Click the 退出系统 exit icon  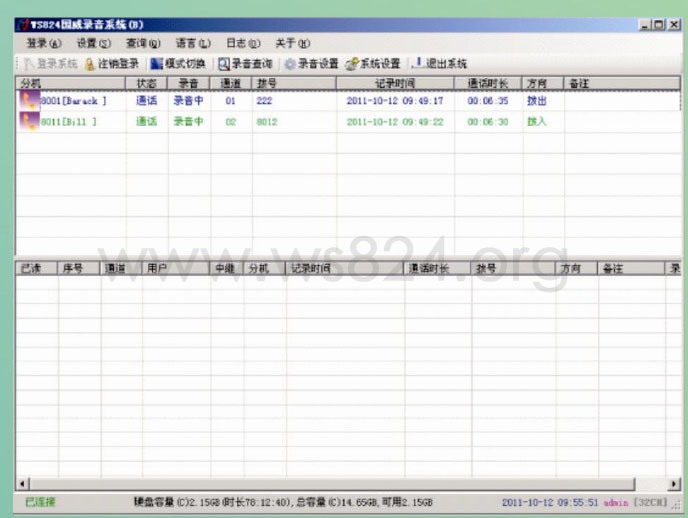pos(417,63)
